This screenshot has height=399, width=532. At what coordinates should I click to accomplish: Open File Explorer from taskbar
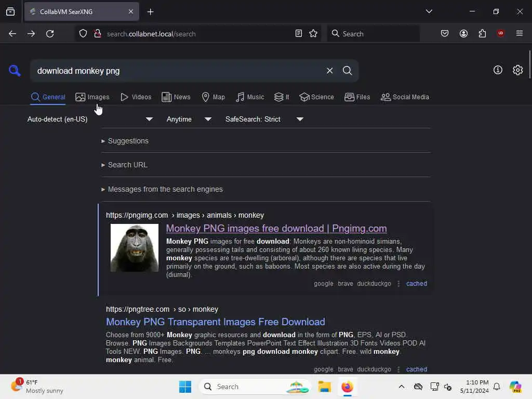[324, 387]
